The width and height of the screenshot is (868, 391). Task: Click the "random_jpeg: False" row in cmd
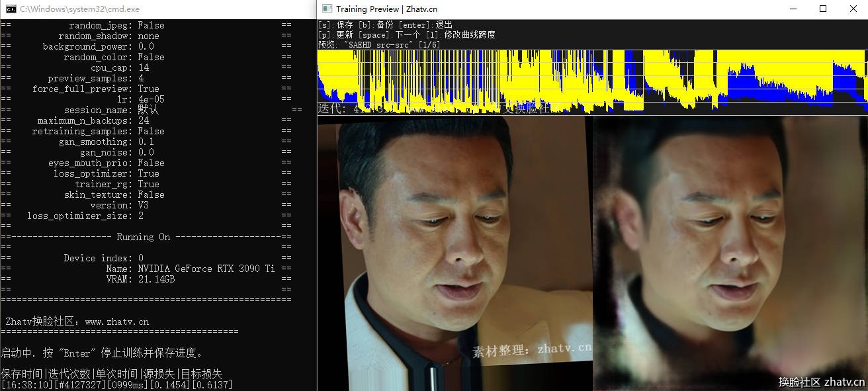(x=146, y=25)
